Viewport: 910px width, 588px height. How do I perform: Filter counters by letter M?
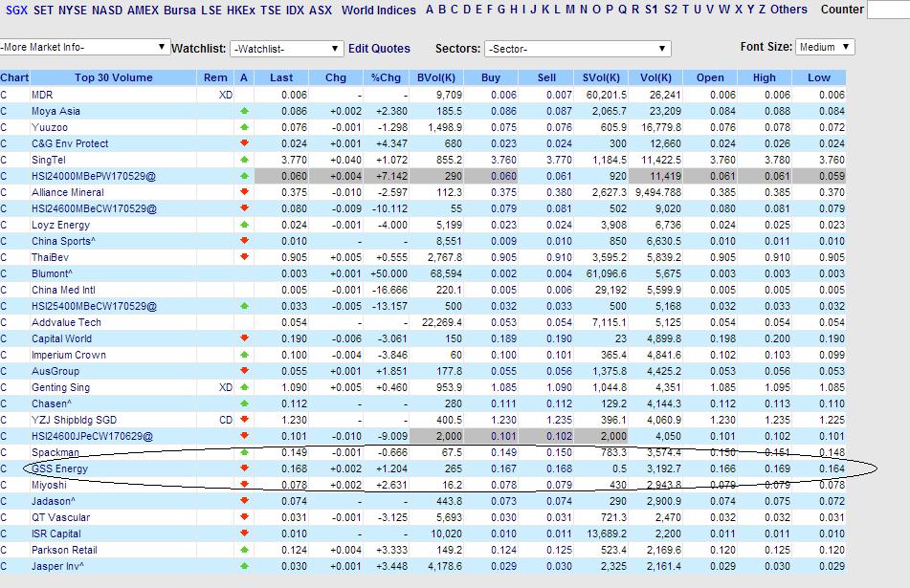(570, 10)
